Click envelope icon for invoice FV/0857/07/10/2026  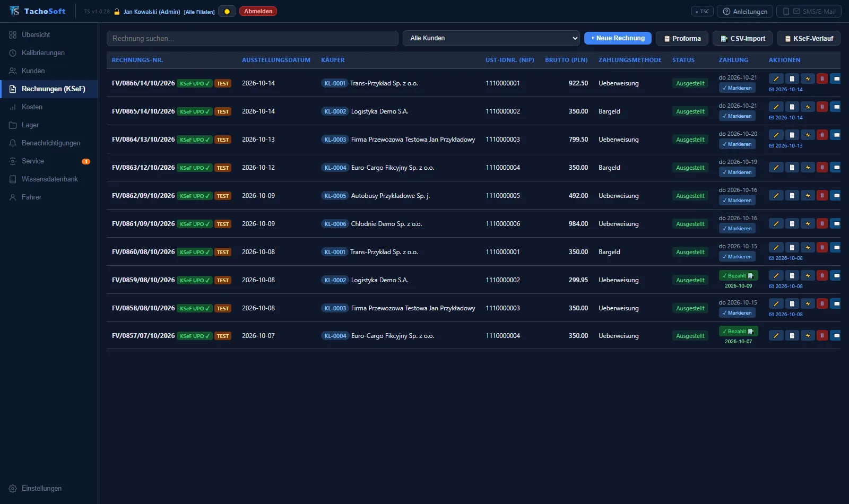click(836, 335)
